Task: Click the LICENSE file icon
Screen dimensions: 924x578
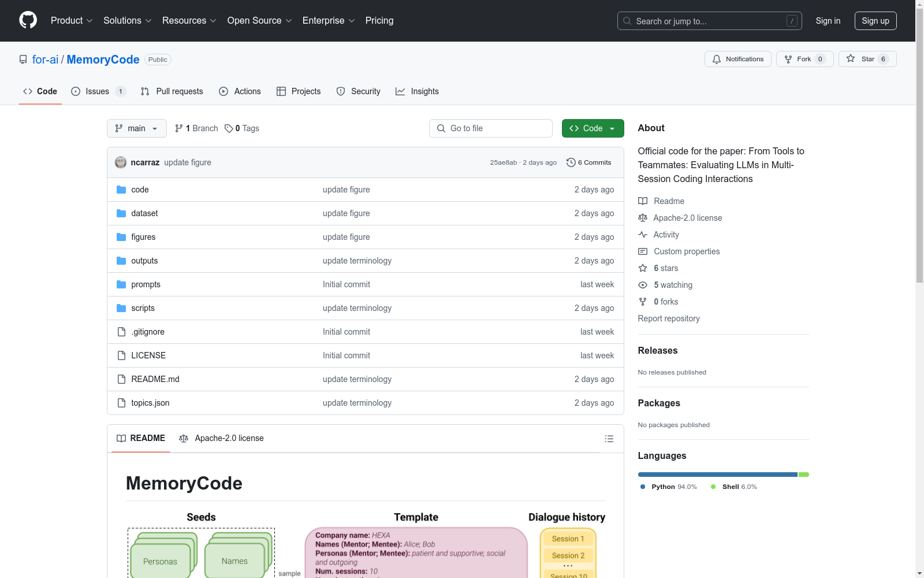Action: [x=121, y=355]
